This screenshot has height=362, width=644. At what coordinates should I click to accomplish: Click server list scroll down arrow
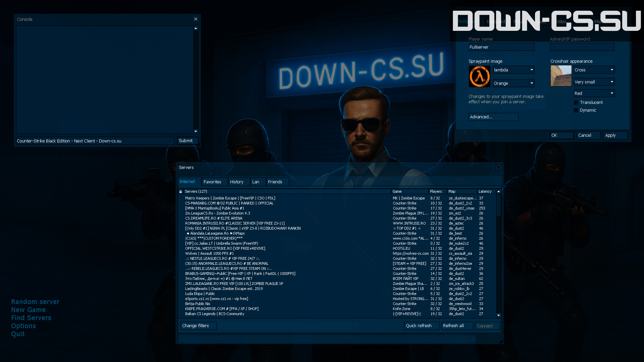point(498,315)
